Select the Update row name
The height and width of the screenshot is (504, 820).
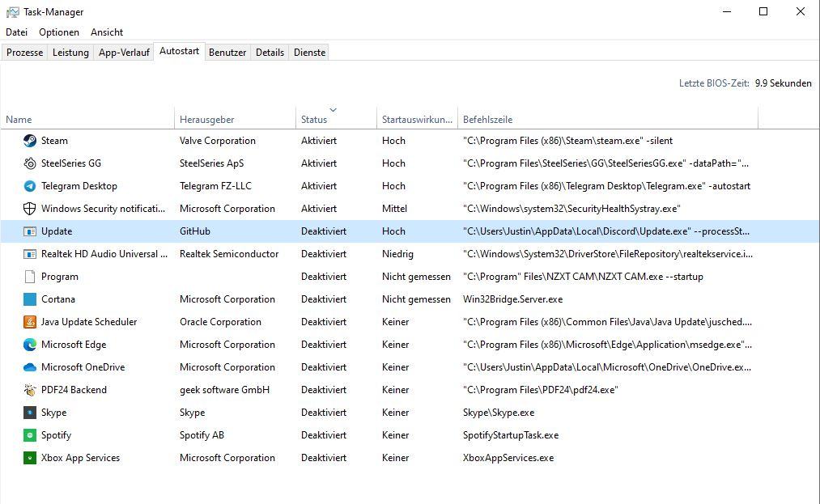[57, 231]
